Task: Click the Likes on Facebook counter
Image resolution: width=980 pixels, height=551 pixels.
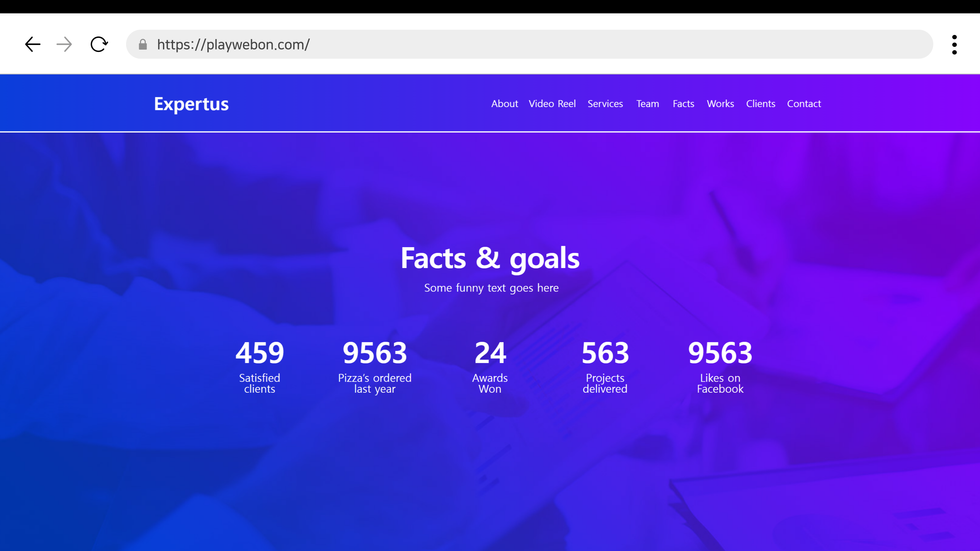Action: click(x=720, y=366)
